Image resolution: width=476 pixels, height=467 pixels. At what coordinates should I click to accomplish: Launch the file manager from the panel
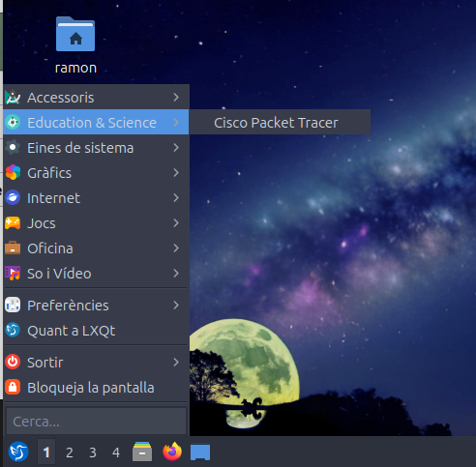[142, 452]
